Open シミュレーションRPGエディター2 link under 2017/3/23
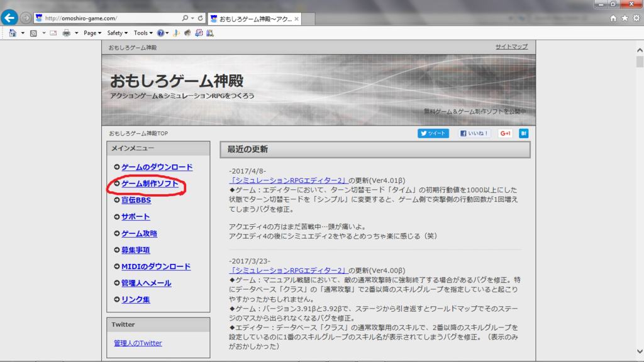 (289, 270)
